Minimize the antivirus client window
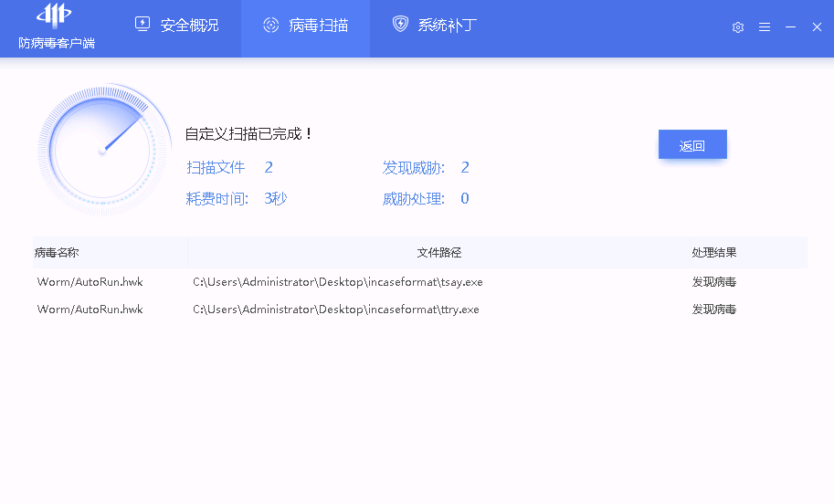 click(x=790, y=27)
